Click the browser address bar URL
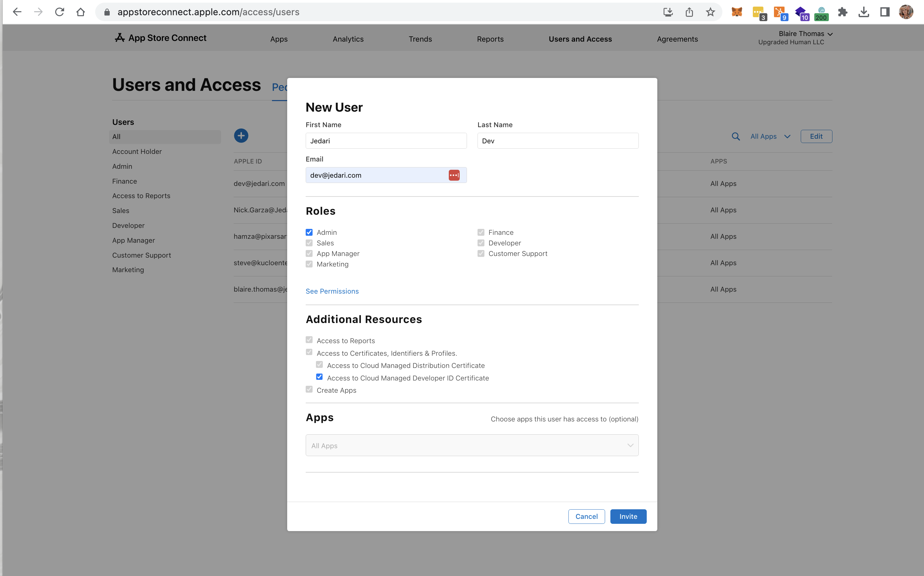Viewport: 924px width, 576px height. (209, 12)
